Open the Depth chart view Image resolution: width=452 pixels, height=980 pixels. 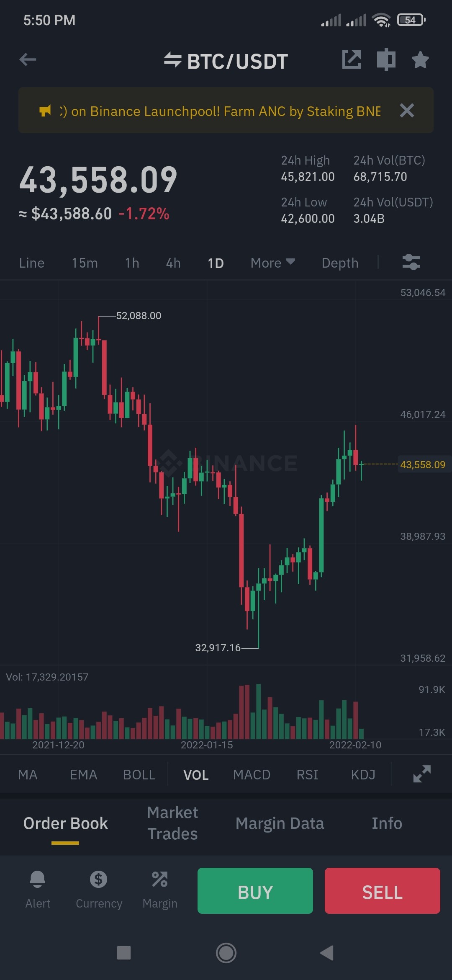(x=340, y=263)
